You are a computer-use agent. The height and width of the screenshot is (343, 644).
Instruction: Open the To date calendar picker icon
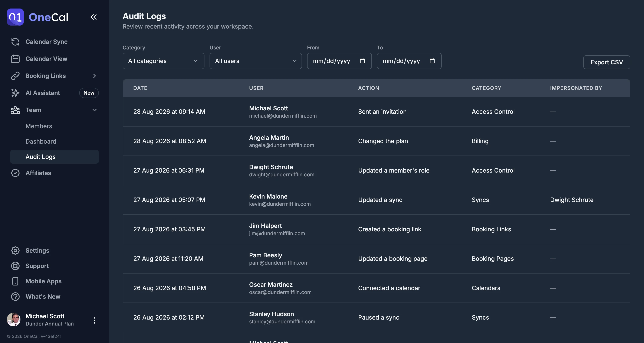click(432, 61)
